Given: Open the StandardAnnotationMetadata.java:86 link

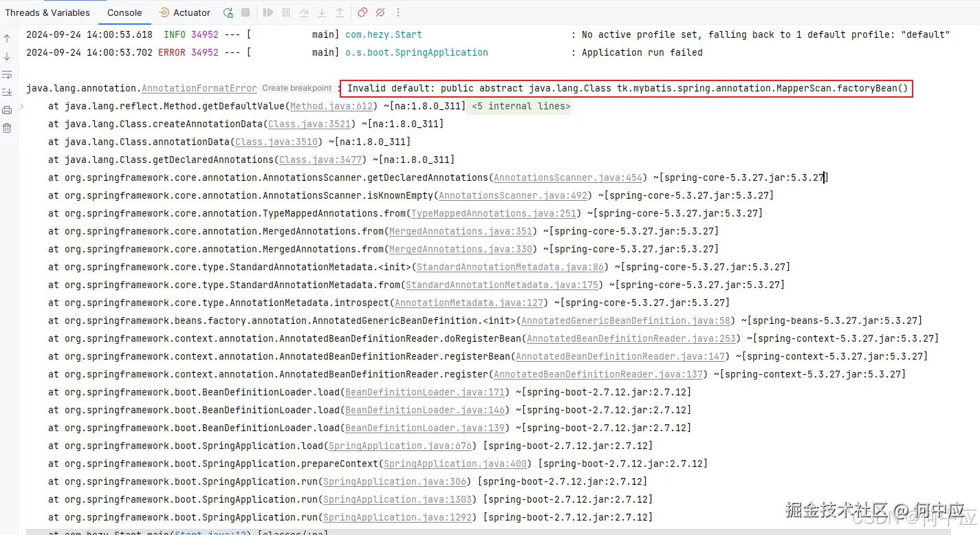Looking at the screenshot, I should 510,267.
